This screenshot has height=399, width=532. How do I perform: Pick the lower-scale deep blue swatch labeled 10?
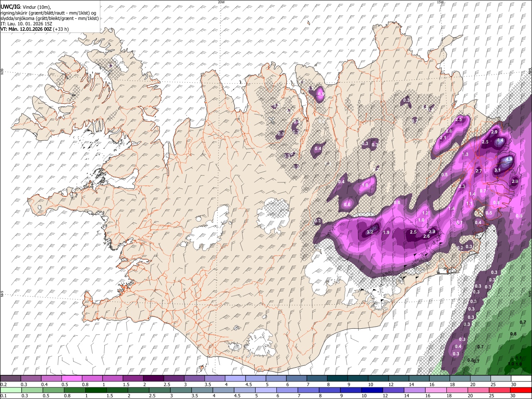(x=372, y=390)
